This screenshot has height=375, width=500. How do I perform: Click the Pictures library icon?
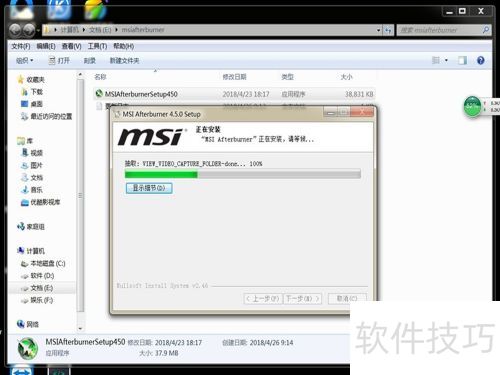(24, 165)
